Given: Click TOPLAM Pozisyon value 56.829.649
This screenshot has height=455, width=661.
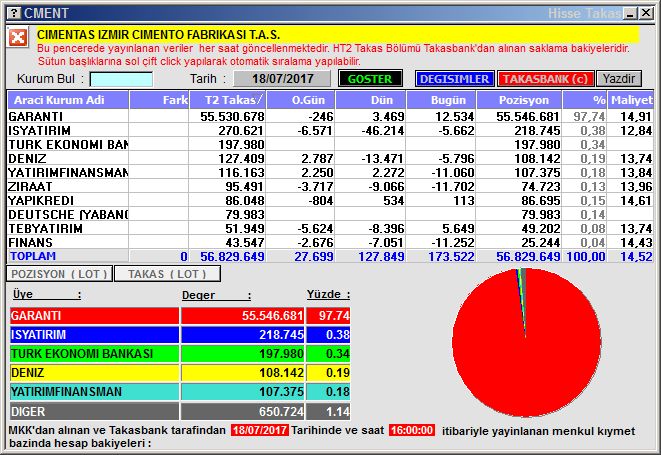Looking at the screenshot, I should click(528, 256).
